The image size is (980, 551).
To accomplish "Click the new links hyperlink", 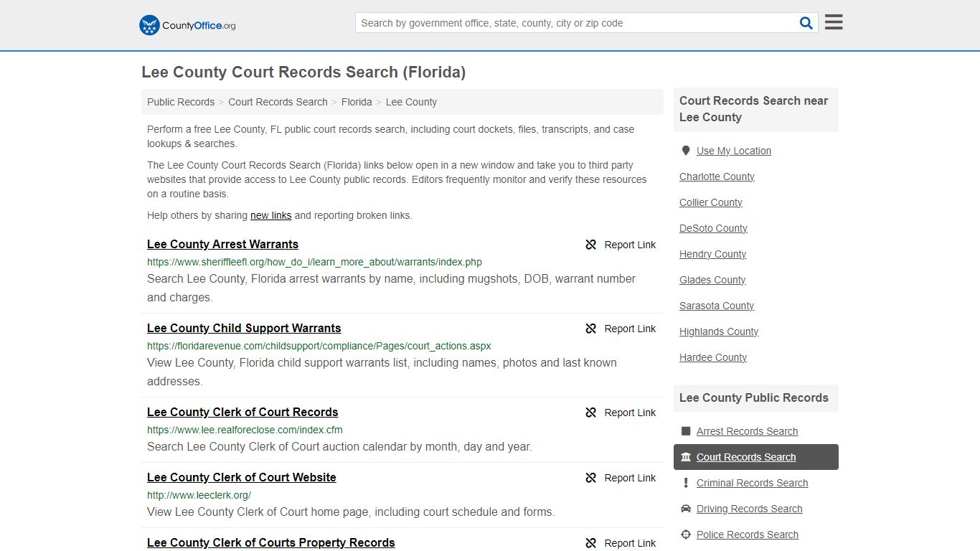I will pos(270,215).
